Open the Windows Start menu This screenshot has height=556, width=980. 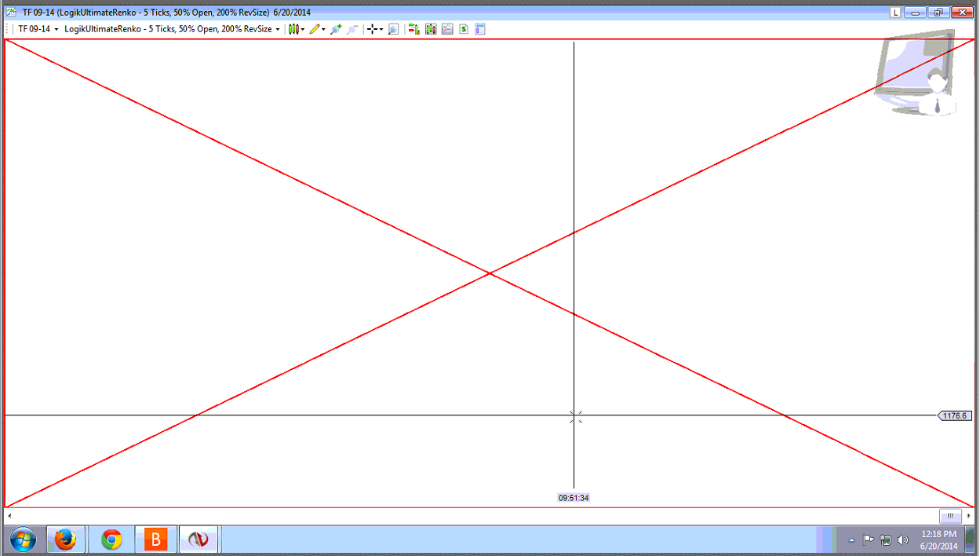click(x=23, y=540)
